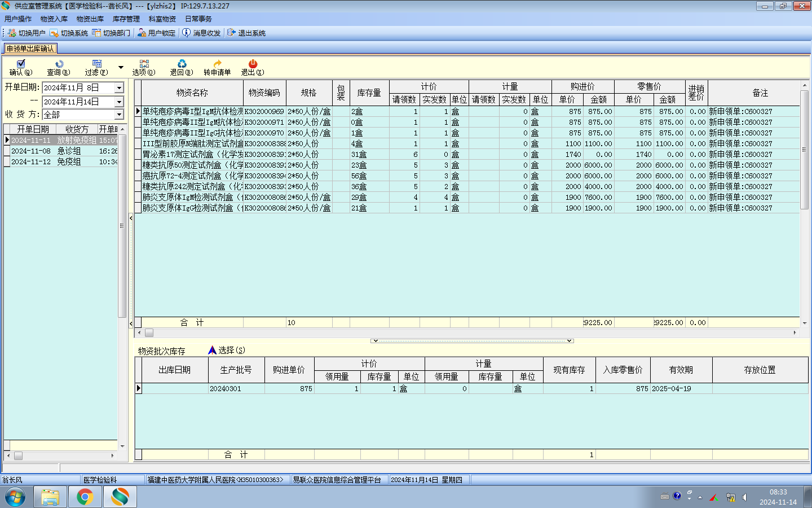Click the 物资编码 column header
The width and height of the screenshot is (812, 508).
point(264,93)
